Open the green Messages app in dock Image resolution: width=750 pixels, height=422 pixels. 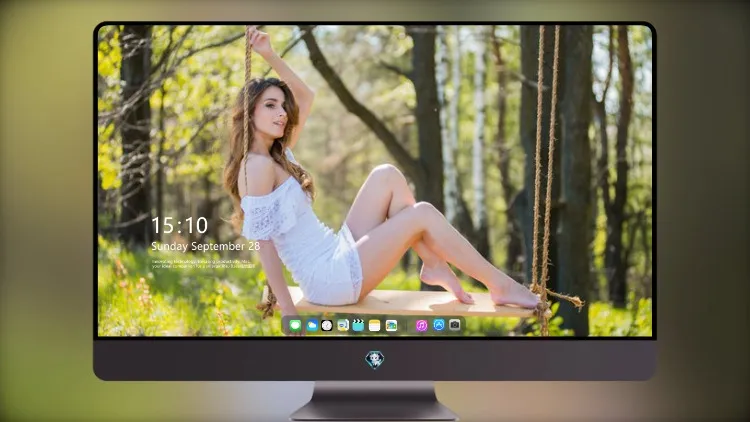tap(295, 326)
